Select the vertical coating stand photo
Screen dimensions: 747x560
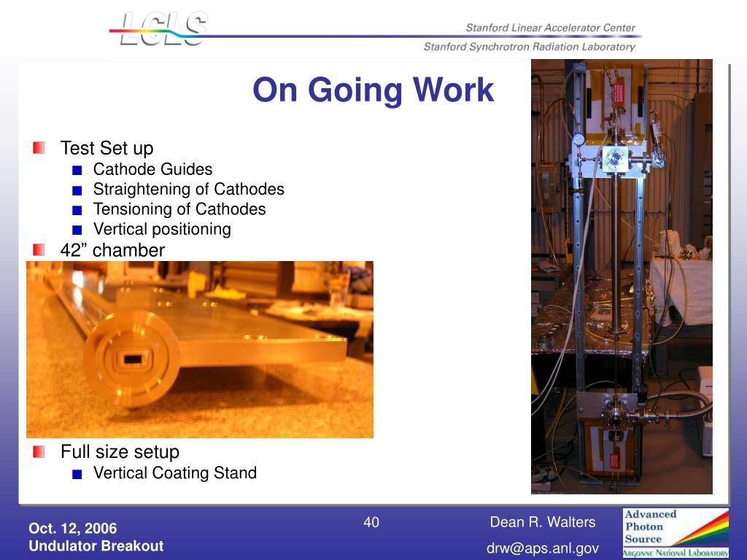(622, 276)
